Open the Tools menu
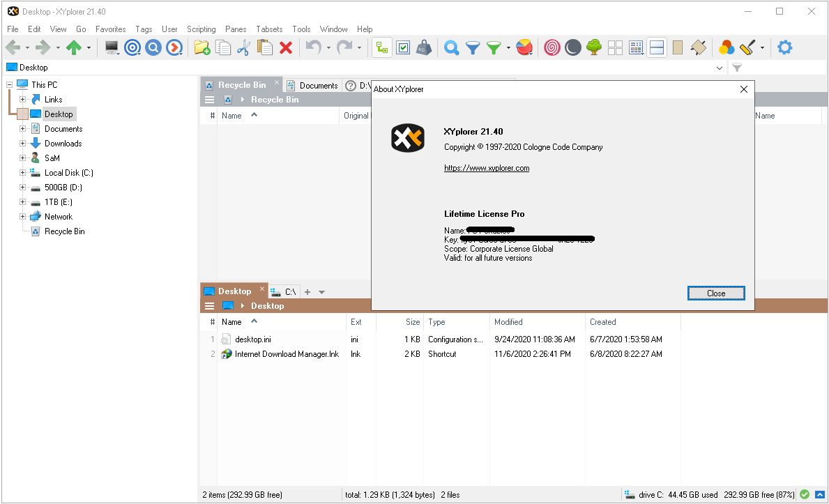Image resolution: width=829 pixels, height=504 pixels. coord(301,29)
